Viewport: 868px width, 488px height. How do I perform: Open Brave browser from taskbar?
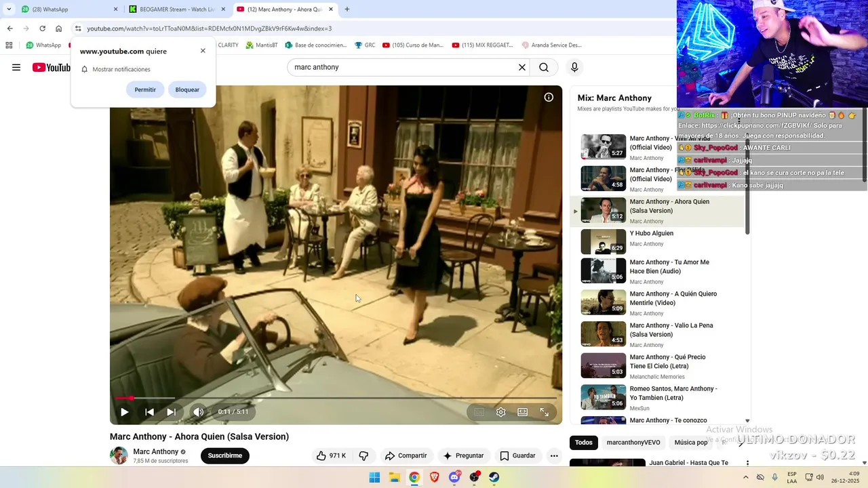(x=434, y=477)
